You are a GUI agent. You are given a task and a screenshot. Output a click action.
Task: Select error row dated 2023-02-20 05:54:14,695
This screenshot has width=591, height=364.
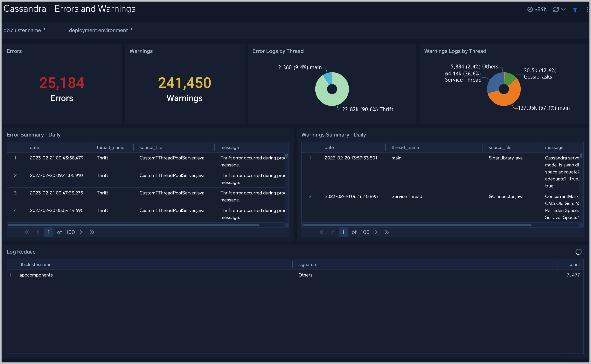(146, 214)
